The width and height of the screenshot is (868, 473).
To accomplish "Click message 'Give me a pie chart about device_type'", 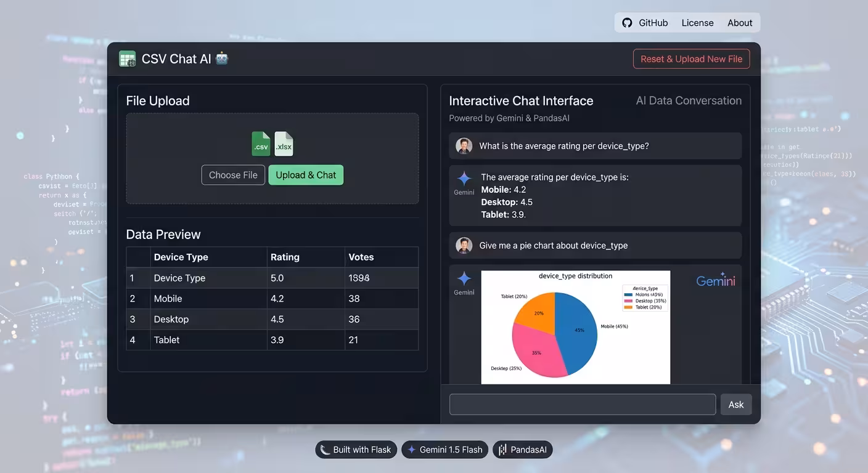I will pyautogui.click(x=554, y=245).
